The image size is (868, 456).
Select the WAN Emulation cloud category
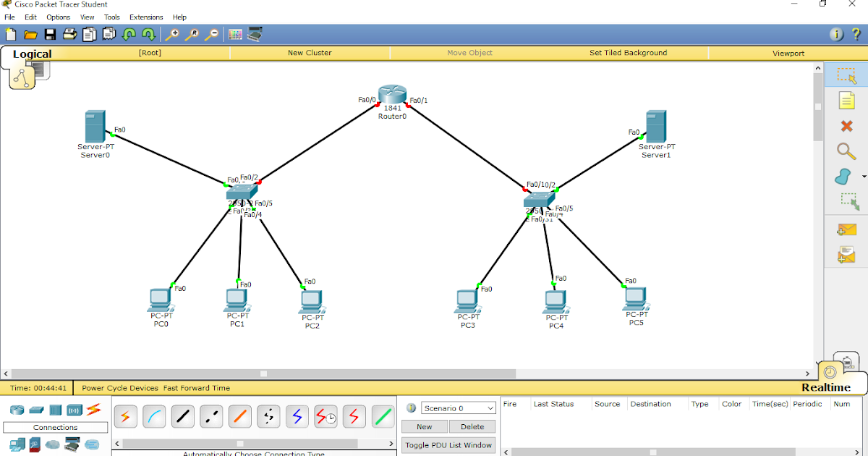click(x=53, y=444)
